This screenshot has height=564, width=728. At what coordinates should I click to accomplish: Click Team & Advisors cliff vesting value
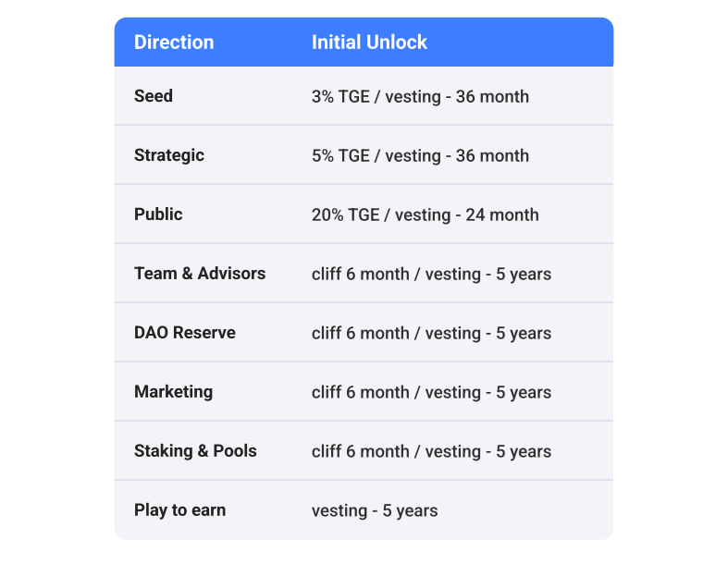(431, 274)
